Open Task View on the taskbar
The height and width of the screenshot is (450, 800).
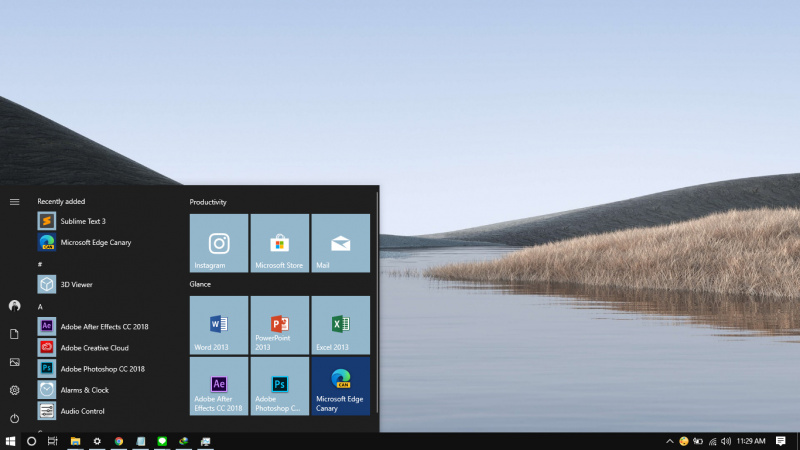click(x=53, y=441)
